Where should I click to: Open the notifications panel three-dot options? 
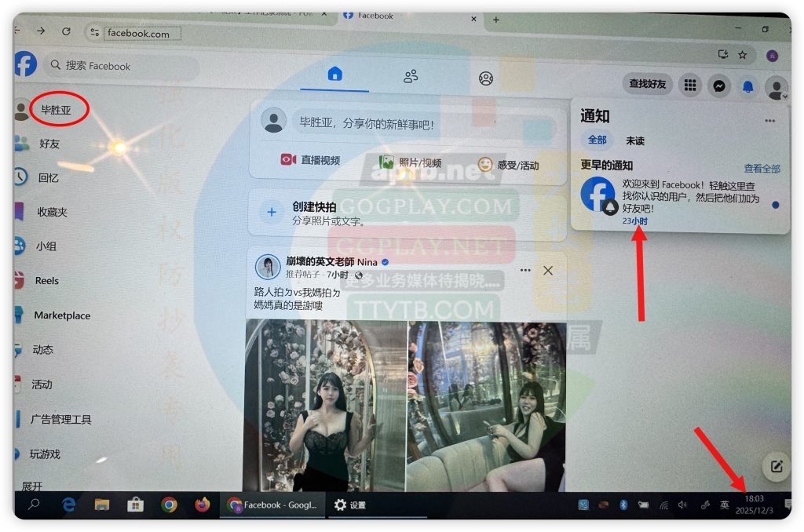769,121
